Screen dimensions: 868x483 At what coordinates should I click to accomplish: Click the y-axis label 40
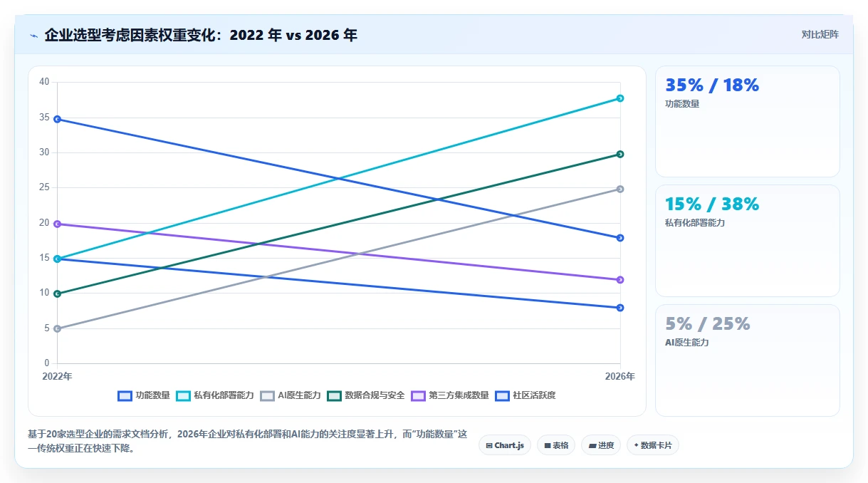coord(44,82)
